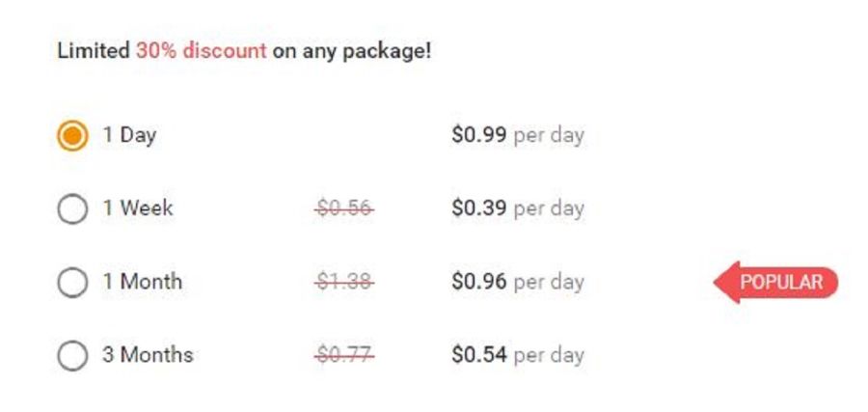Select the 1 Week radio button
The image size is (868, 412).
(72, 208)
